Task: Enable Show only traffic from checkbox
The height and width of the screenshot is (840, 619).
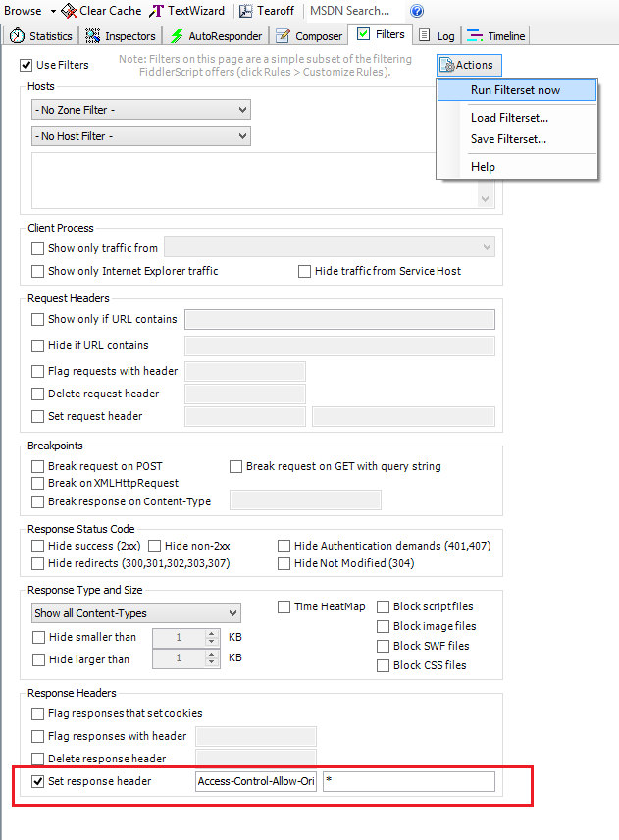Action: pos(37,248)
